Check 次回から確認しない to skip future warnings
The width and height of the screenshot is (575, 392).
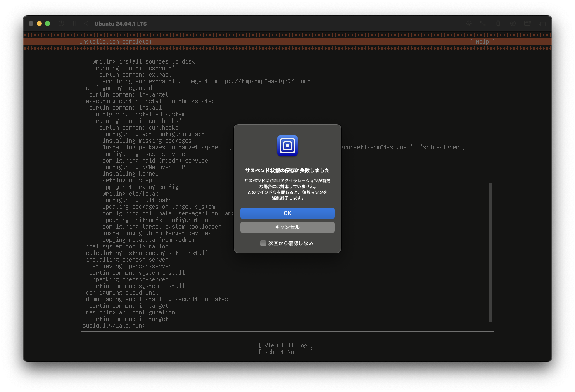point(263,243)
